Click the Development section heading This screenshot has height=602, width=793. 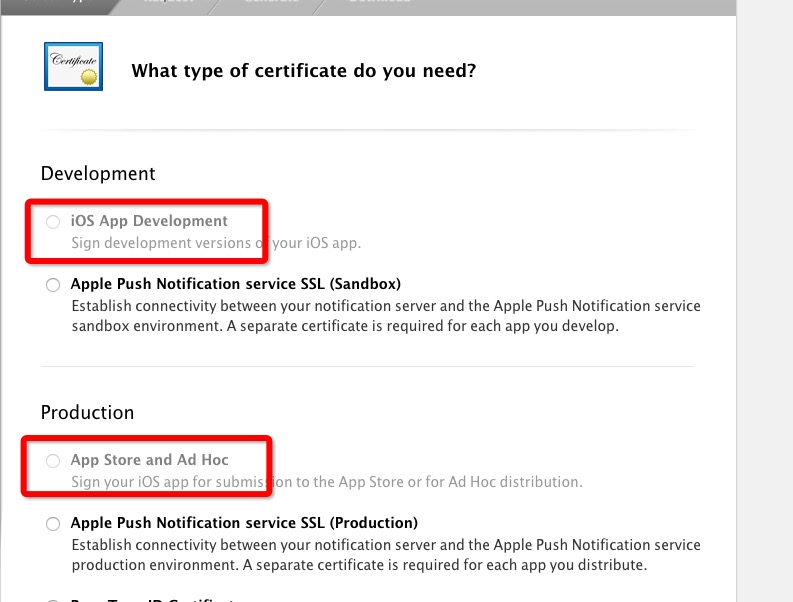(98, 174)
